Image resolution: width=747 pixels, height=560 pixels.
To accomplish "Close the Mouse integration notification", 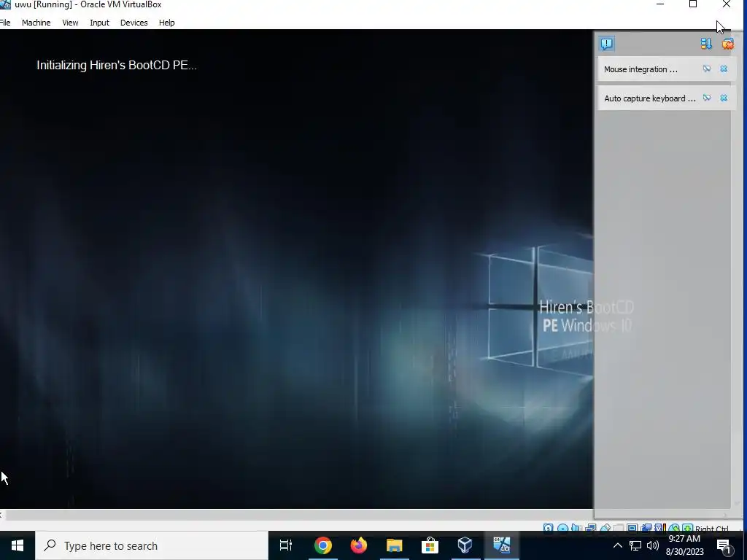I will tap(724, 69).
